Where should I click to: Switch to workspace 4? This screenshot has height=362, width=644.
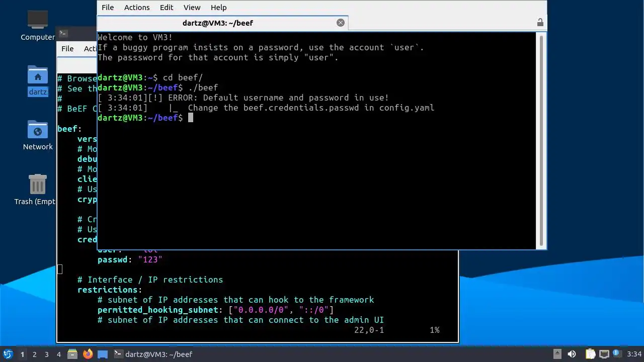tap(58, 354)
